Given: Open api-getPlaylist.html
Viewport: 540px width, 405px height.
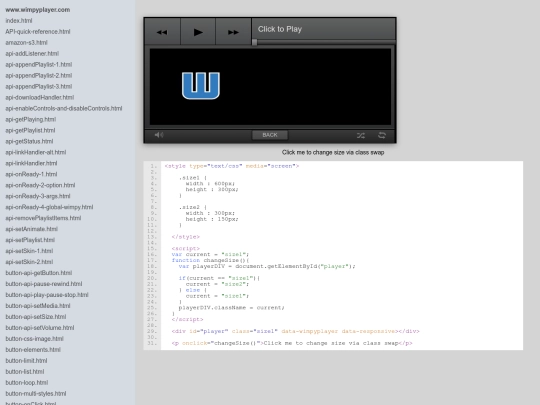Looking at the screenshot, I should 30,131.
